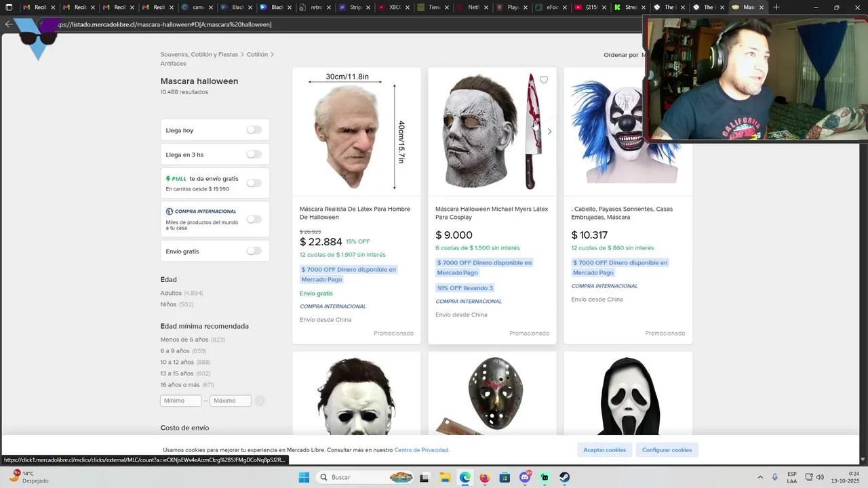Open the Ghostface Scream mask thumbnail
The image size is (868, 488).
[628, 394]
